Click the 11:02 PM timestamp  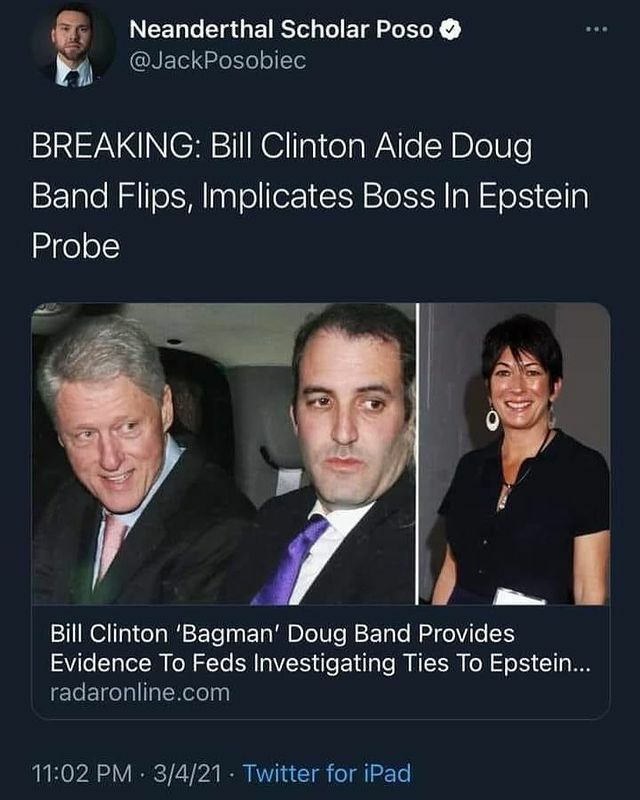pos(82,773)
